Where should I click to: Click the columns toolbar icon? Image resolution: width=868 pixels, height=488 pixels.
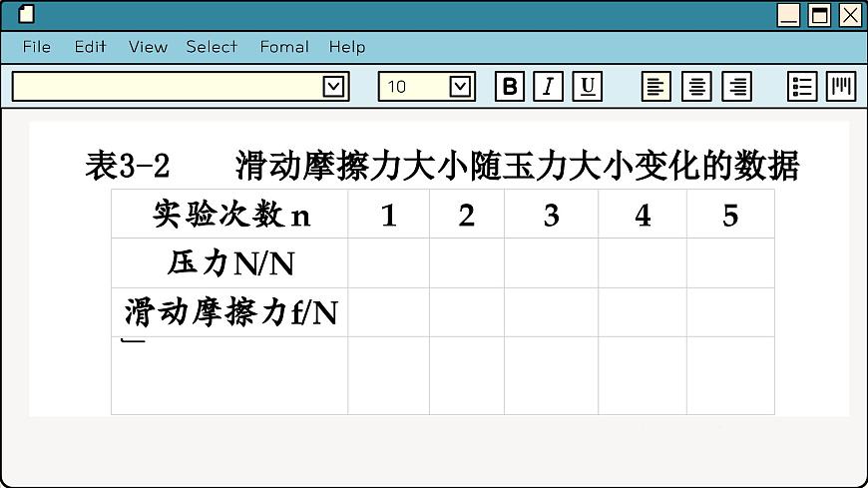pos(841,87)
